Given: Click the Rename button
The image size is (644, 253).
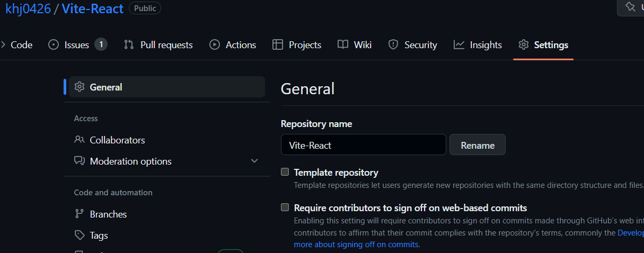Looking at the screenshot, I should (x=478, y=144).
